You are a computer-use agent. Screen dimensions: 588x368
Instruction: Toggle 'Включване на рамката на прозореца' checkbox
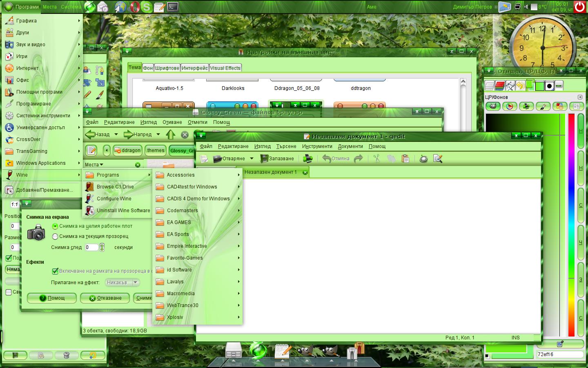click(55, 271)
